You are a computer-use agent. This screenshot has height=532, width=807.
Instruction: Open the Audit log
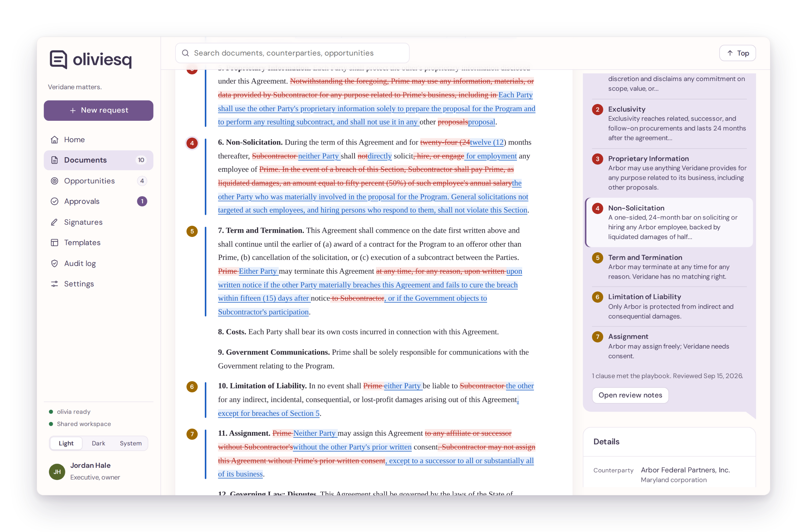coord(98,264)
